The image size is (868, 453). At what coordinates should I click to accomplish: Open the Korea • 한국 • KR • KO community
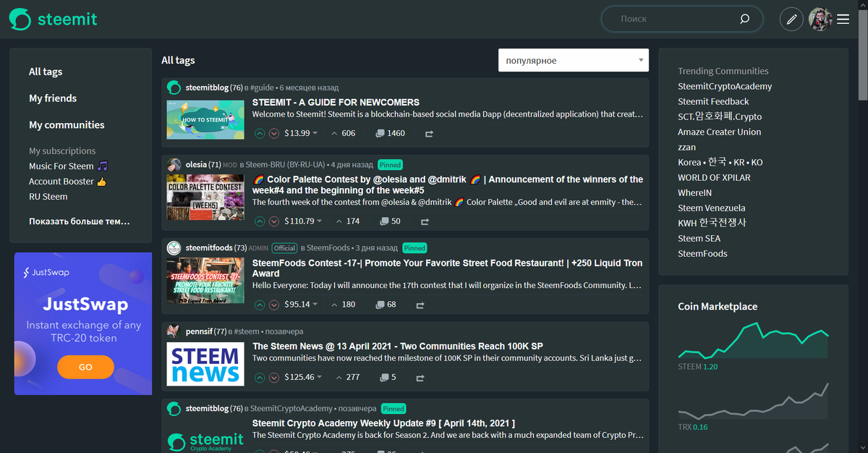tap(720, 162)
